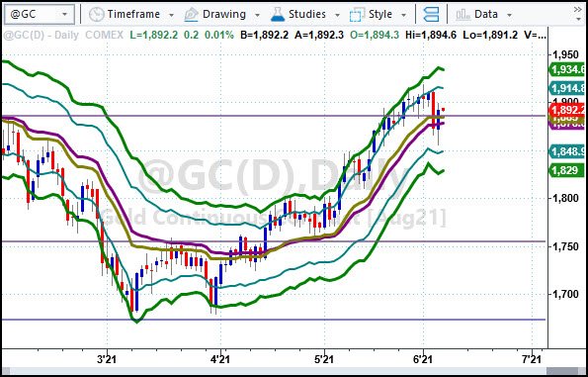Viewport: 588px width, 377px height.
Task: Click the 1,700 price axis value
Action: [x=566, y=295]
